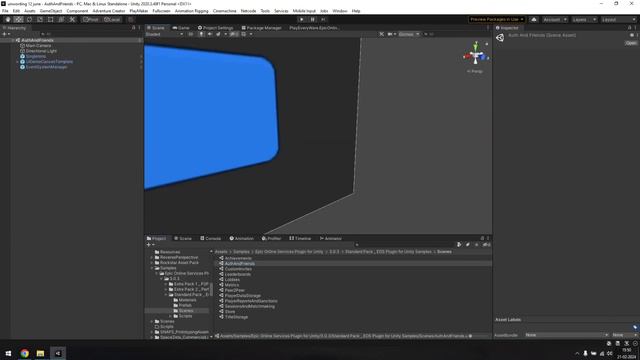This screenshot has height=360, width=640.
Task: Toggle Persp projection label under gizmo
Action: 475,71
